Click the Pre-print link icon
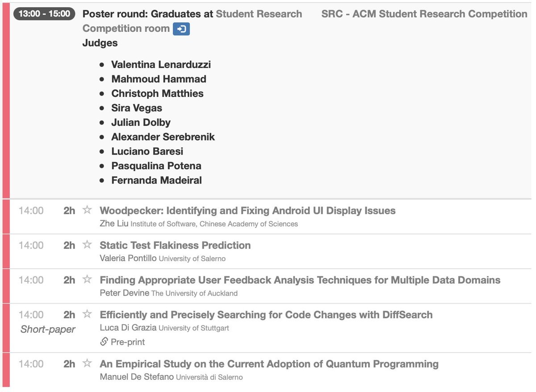This screenshot has height=392, width=536. (x=104, y=342)
